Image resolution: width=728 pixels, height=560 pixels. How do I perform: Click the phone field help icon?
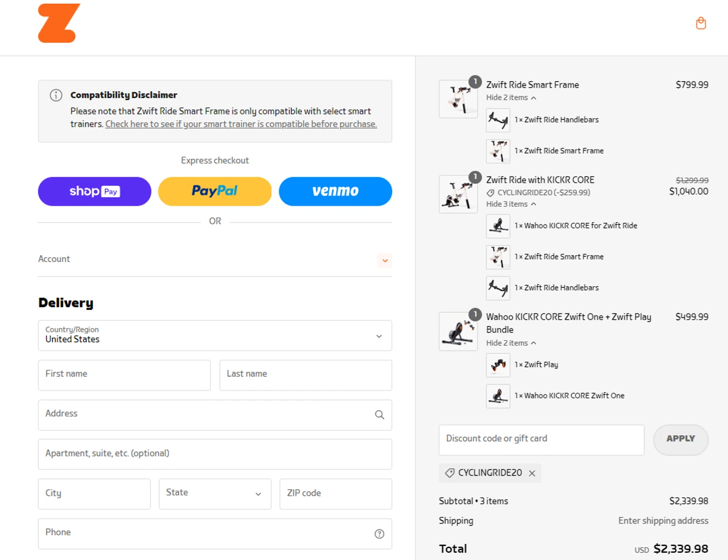(x=380, y=534)
